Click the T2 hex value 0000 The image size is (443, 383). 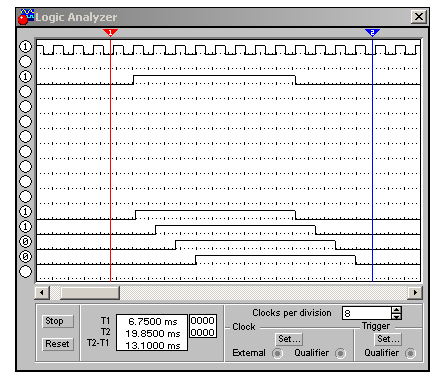202,332
